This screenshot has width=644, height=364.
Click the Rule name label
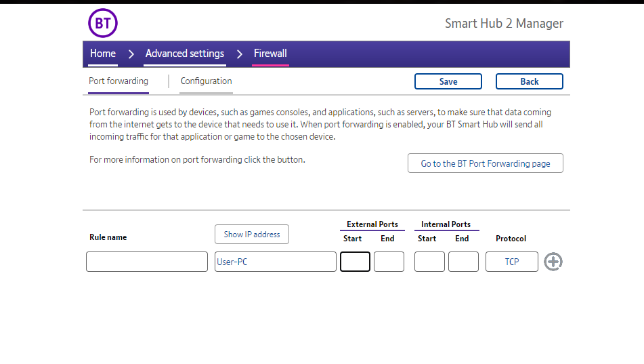108,237
